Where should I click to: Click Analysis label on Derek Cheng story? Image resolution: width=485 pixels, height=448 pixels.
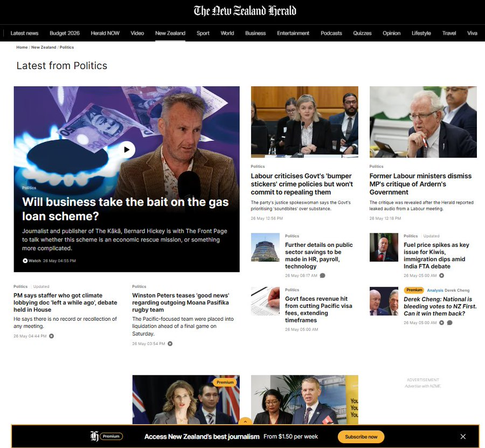435,290
